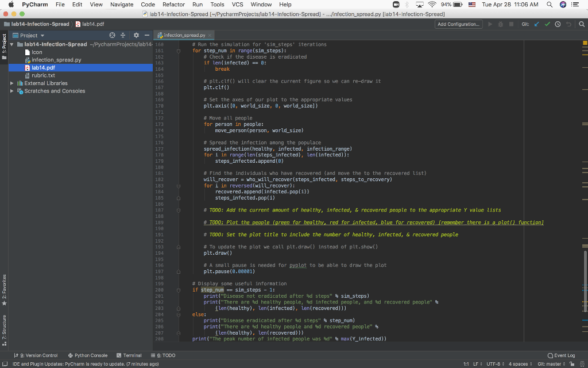Open the Refactor menu

coord(173,5)
